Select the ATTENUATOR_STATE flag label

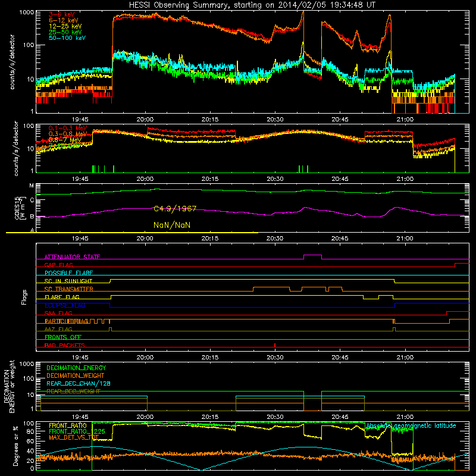coord(72,257)
